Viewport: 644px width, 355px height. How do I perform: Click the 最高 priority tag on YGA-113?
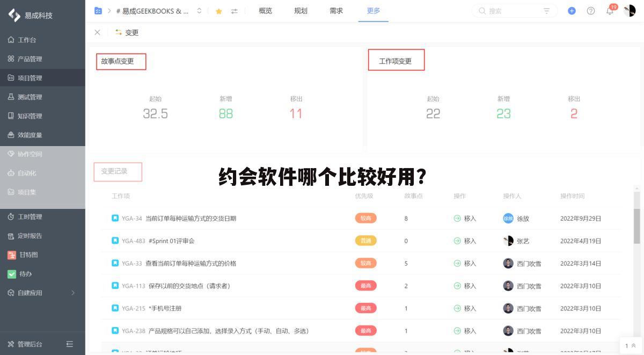pos(365,286)
